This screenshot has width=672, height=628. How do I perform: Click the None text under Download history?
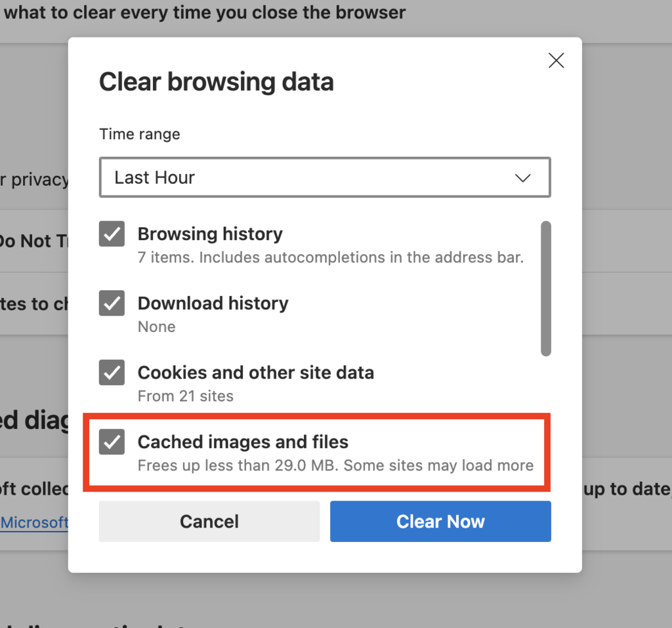coord(156,327)
